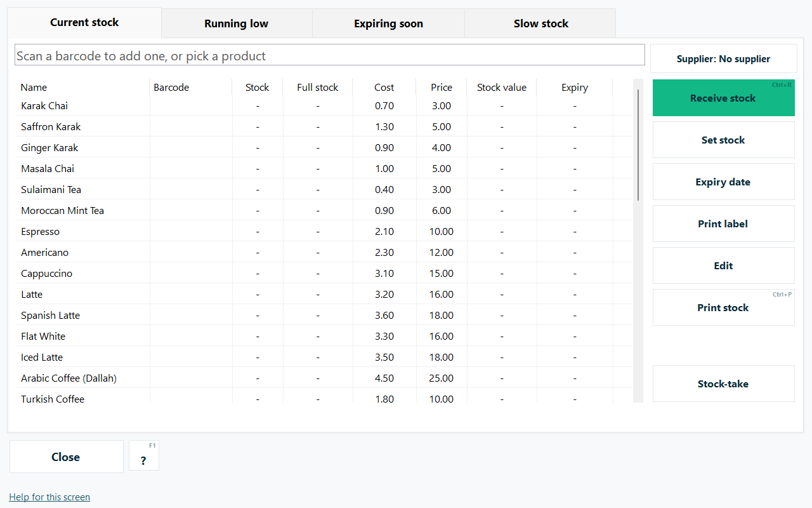The width and height of the screenshot is (812, 508).
Task: Open the Expiring soon tab
Action: 388,23
